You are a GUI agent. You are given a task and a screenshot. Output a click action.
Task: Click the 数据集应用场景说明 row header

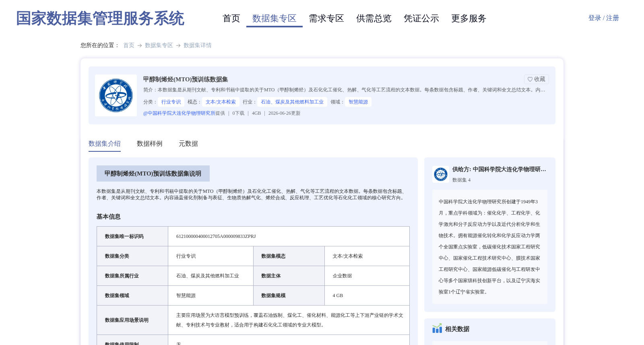point(132,320)
